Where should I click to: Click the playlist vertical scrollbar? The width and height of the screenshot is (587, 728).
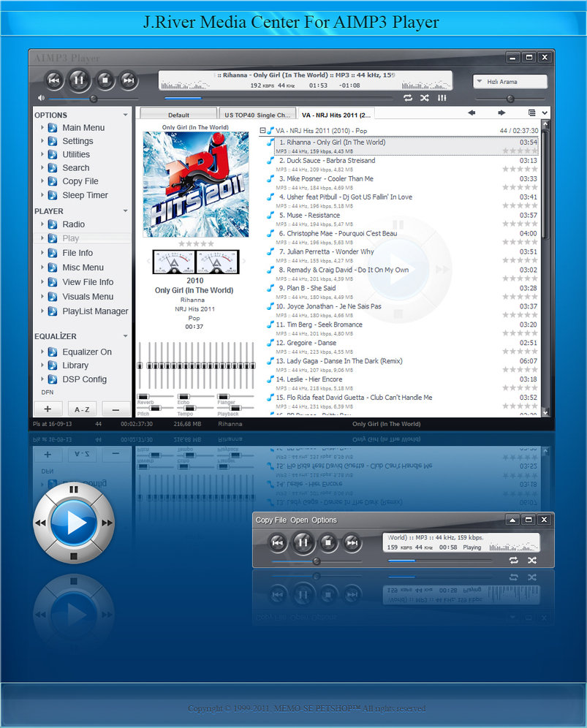545,268
